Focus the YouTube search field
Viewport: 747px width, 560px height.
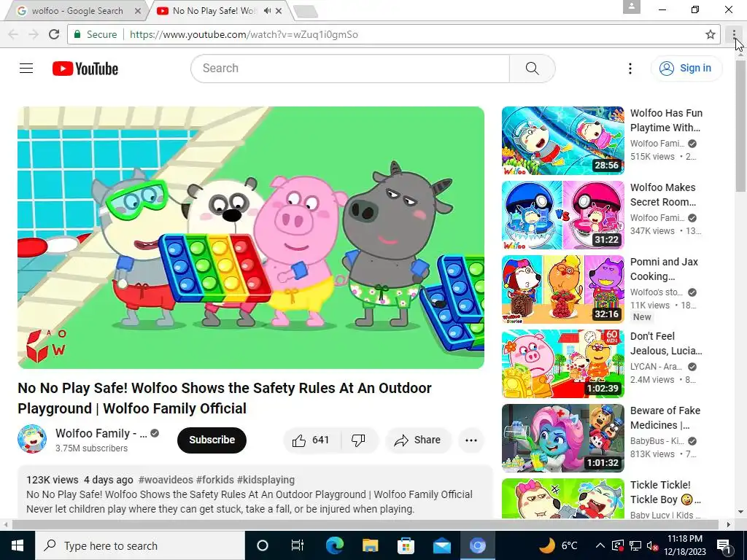click(x=350, y=69)
